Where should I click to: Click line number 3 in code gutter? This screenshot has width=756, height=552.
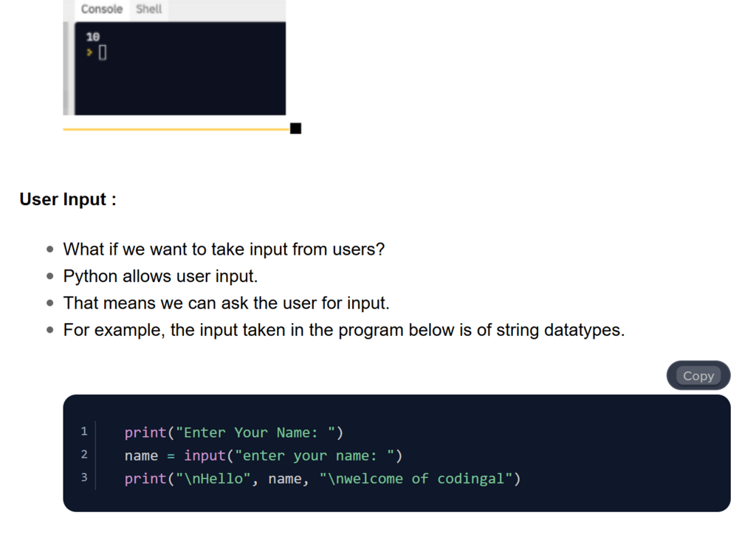84,477
